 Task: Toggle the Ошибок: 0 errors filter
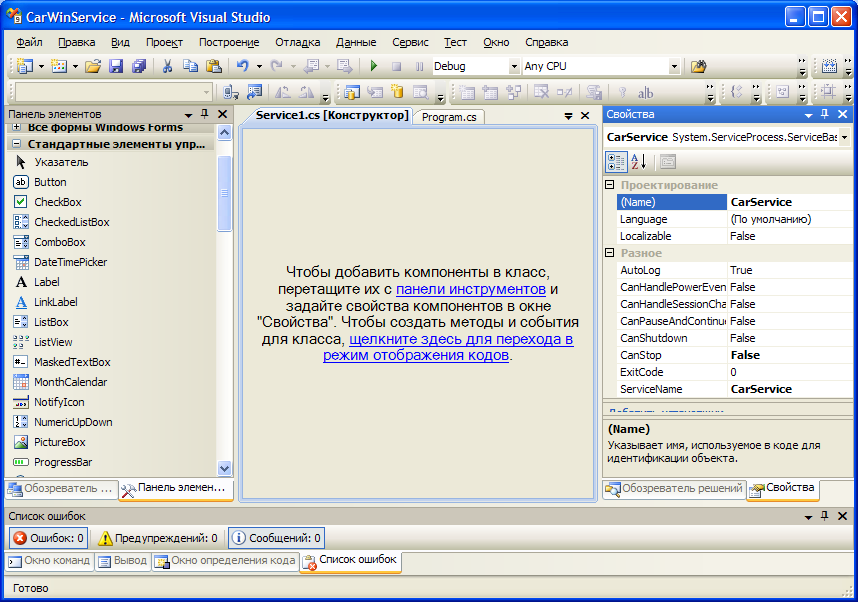click(x=48, y=538)
